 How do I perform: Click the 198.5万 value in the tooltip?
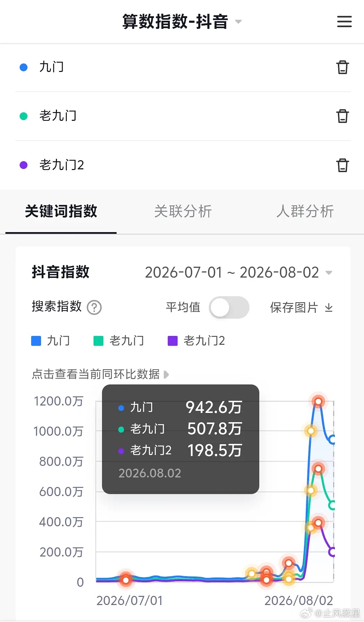[215, 450]
